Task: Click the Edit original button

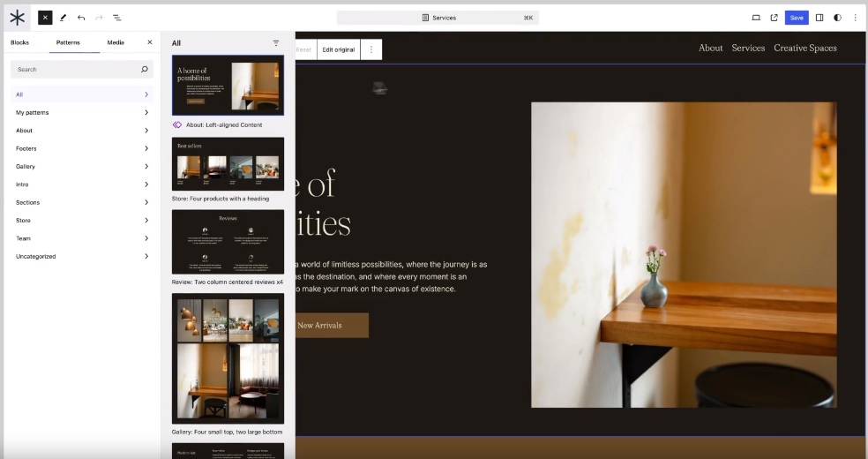Action: click(339, 49)
